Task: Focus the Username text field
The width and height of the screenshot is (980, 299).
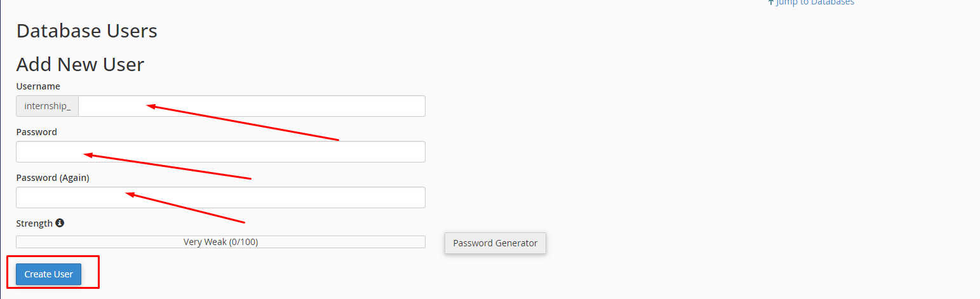Action: pyautogui.click(x=252, y=106)
